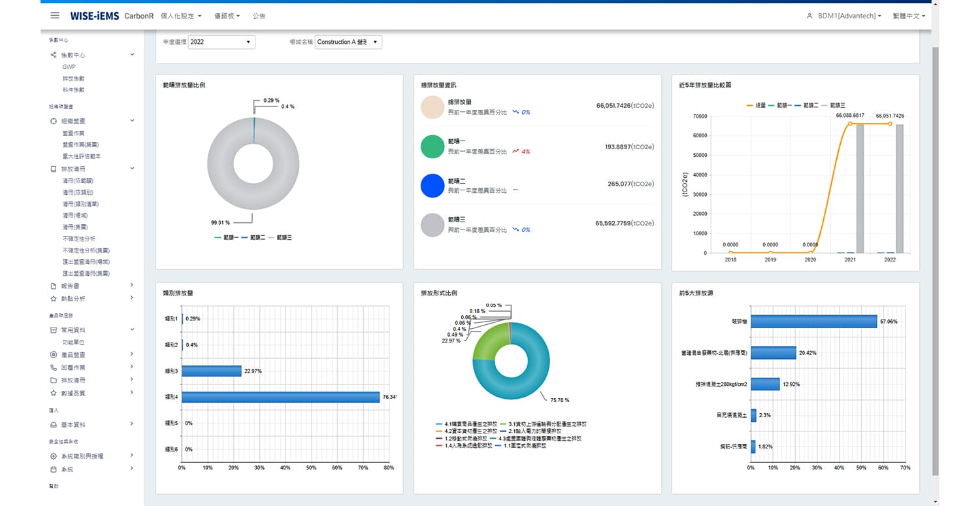Open the 儀錶板 dropdown menu
Viewport: 980px width, 506px height.
point(227,16)
